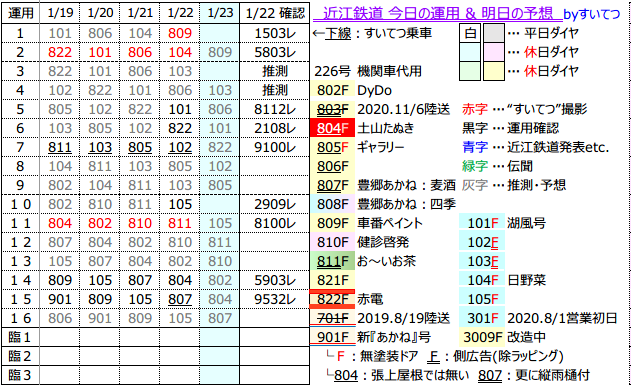Select the underlined 811 cell in row 7
Image resolution: width=631 pixels, height=385 pixels.
[60, 147]
